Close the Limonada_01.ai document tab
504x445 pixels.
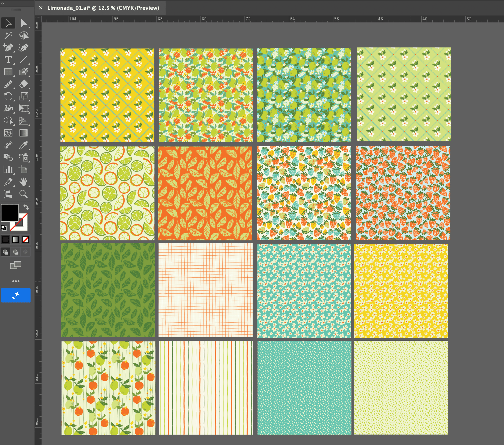41,8
